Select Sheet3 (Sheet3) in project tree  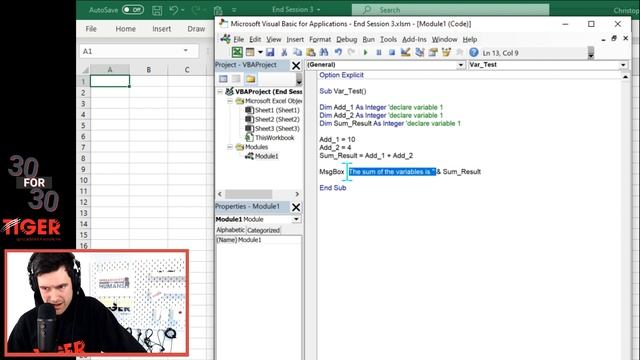click(277, 129)
